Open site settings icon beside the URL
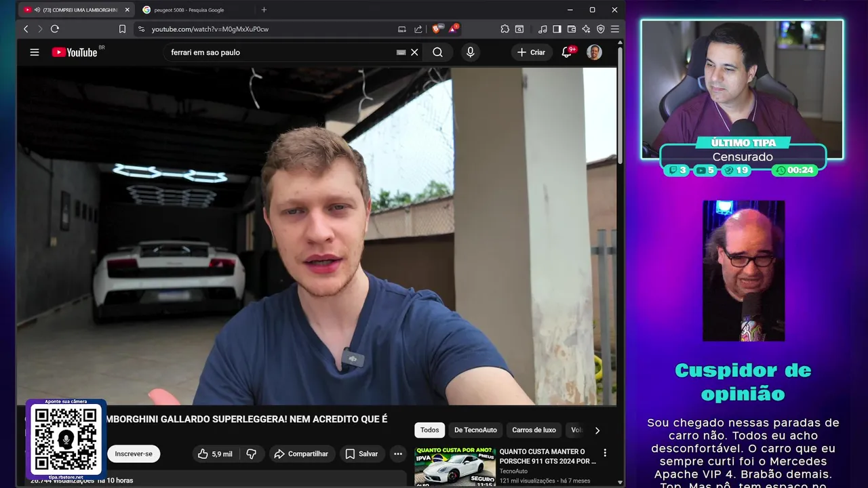Screen dimensions: 868x488 (x=141, y=29)
